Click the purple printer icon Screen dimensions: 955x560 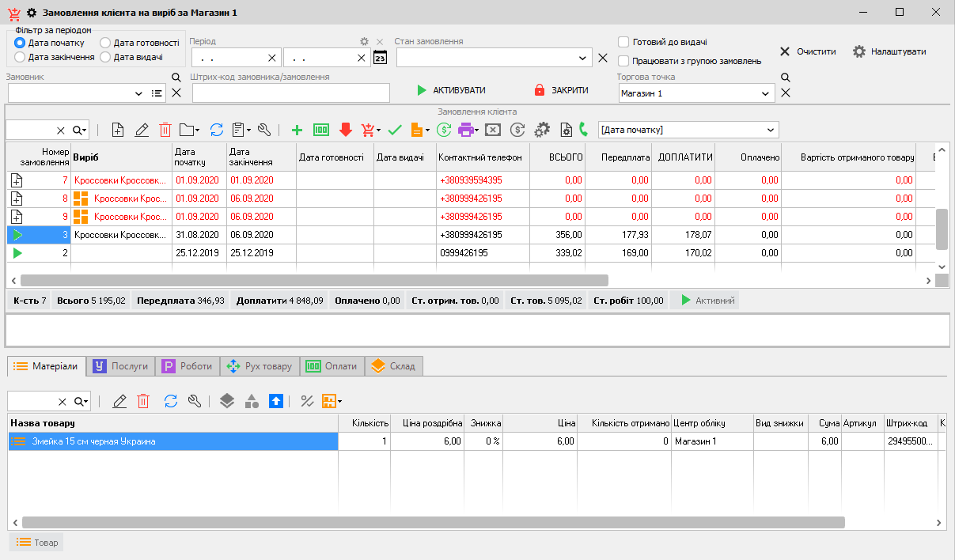click(466, 130)
